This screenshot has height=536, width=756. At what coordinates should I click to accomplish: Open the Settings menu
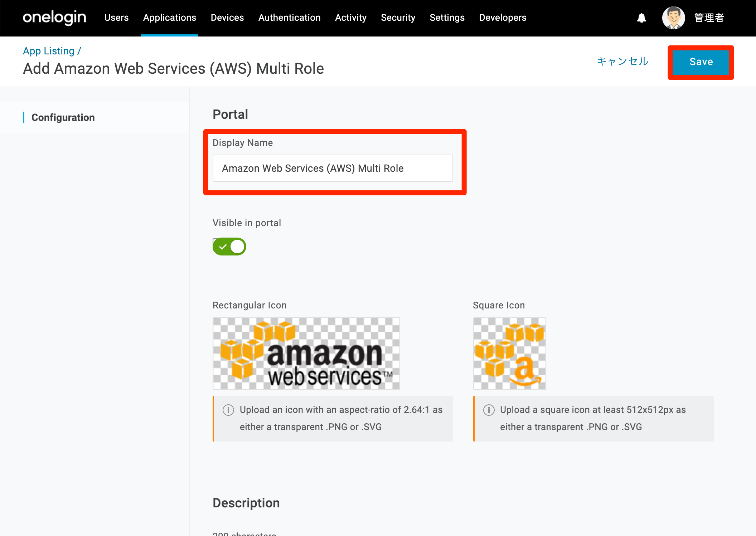point(447,18)
